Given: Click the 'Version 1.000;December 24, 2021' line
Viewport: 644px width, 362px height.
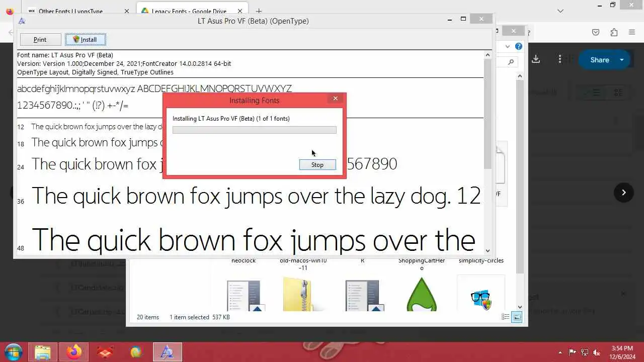Looking at the screenshot, I should click(x=124, y=63).
